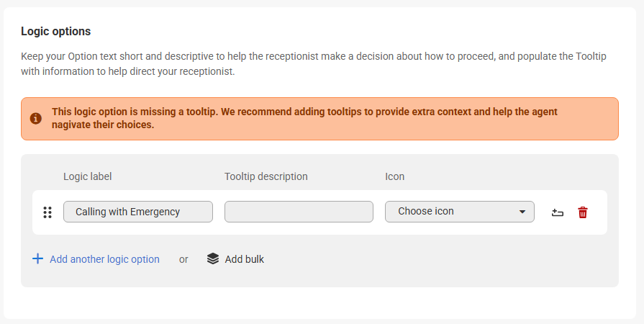Click the Calling with Emergency label field
This screenshot has width=644, height=324.
(137, 212)
